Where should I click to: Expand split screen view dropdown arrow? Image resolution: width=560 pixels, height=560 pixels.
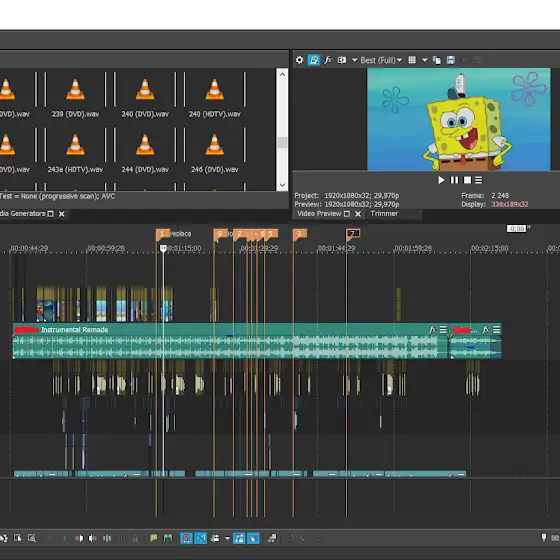[354, 60]
